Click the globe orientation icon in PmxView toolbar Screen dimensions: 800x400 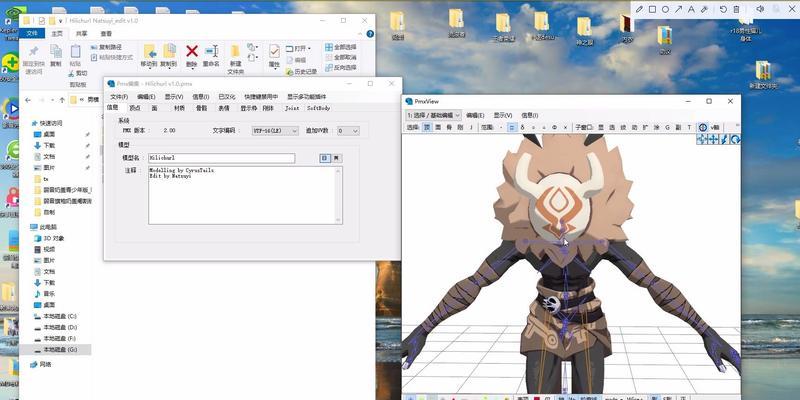[703, 128]
